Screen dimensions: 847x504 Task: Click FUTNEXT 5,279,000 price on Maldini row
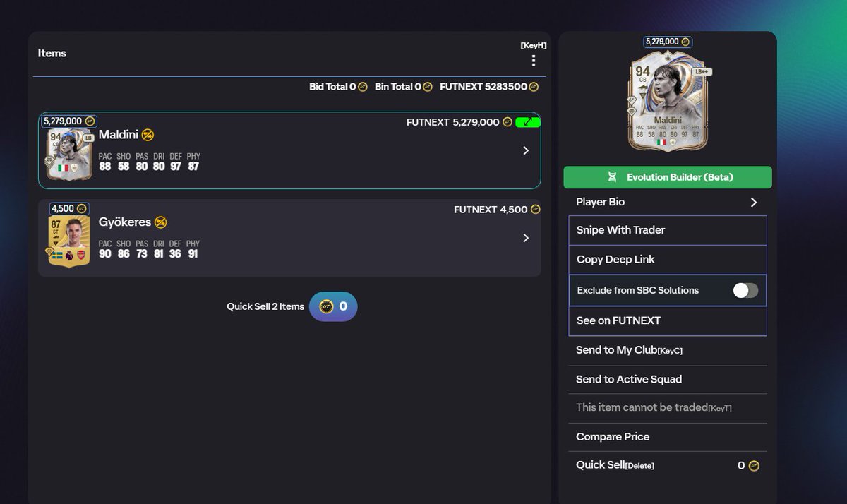(x=453, y=122)
